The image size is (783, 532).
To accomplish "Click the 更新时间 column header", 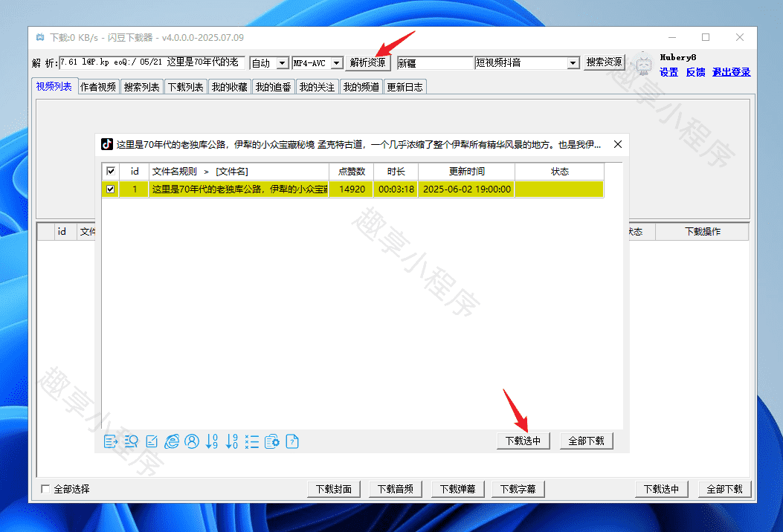I will coord(466,171).
